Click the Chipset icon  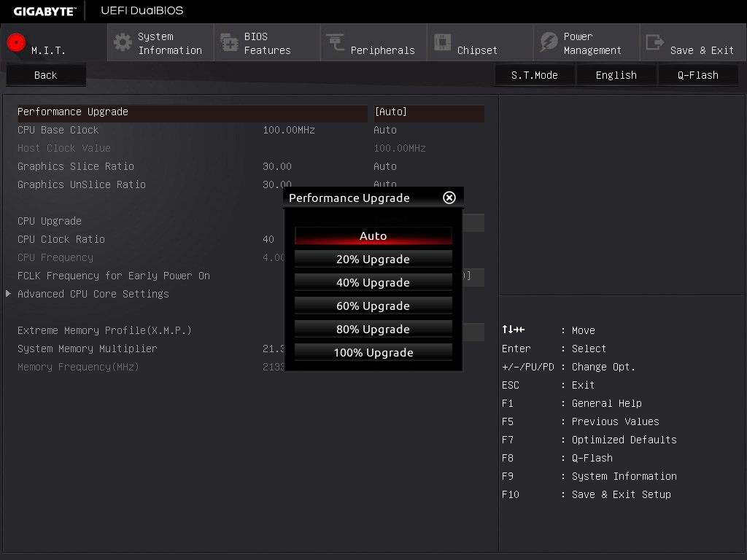coord(442,42)
